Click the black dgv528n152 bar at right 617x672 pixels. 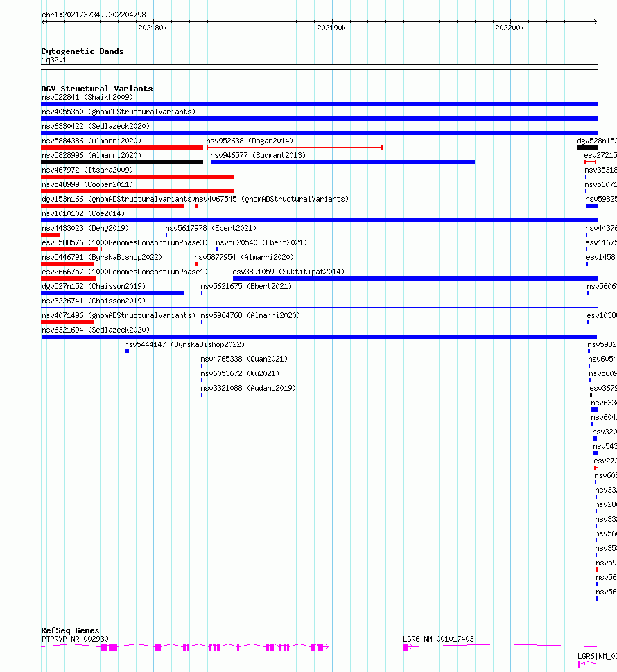tap(587, 148)
